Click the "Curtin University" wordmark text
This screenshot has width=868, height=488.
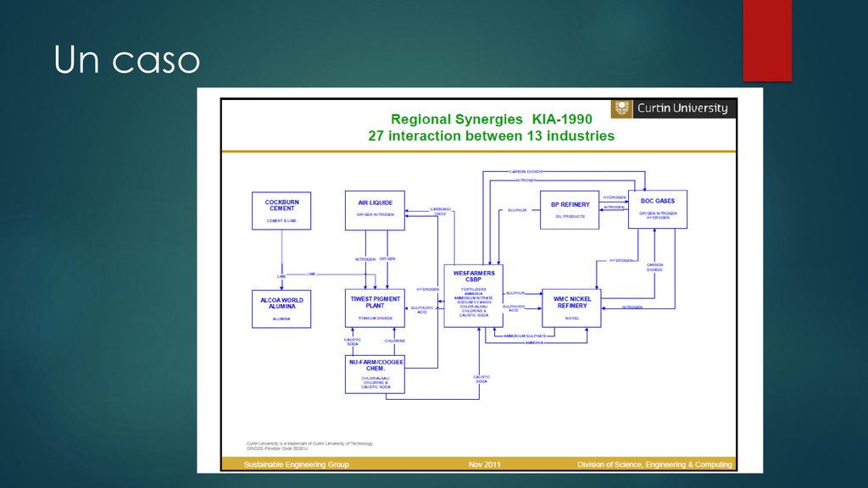point(682,108)
